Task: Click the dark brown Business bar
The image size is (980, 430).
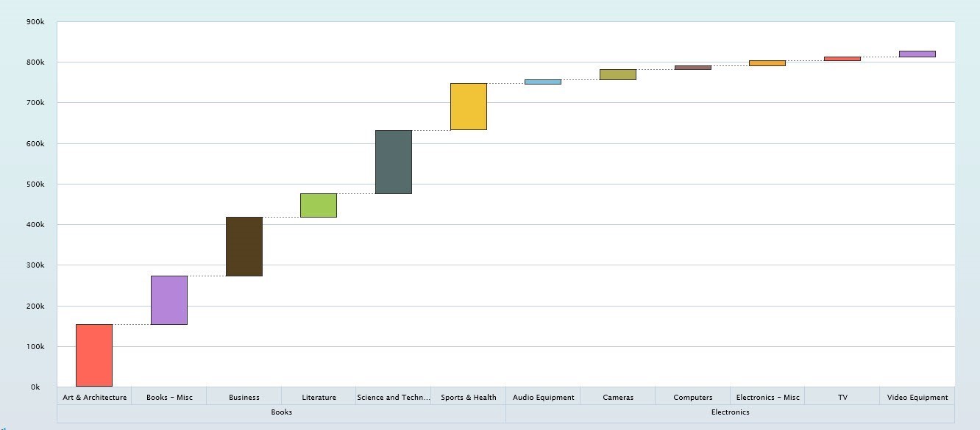Action: tap(244, 246)
